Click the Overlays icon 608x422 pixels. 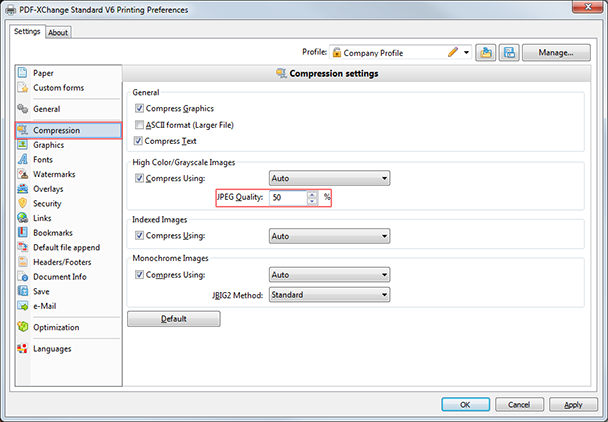point(22,189)
